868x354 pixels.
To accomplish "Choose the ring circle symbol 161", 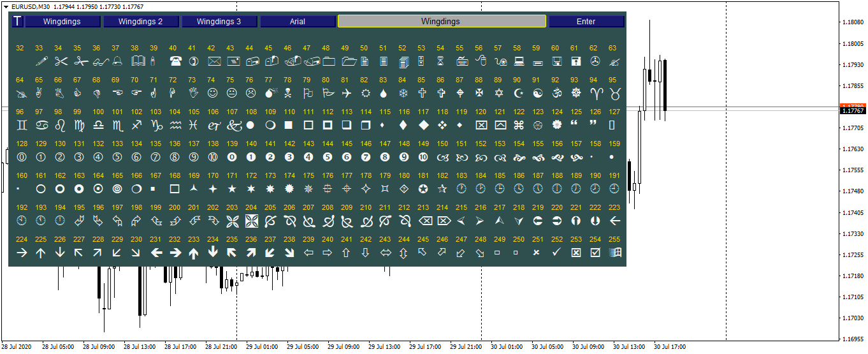I will (x=41, y=189).
